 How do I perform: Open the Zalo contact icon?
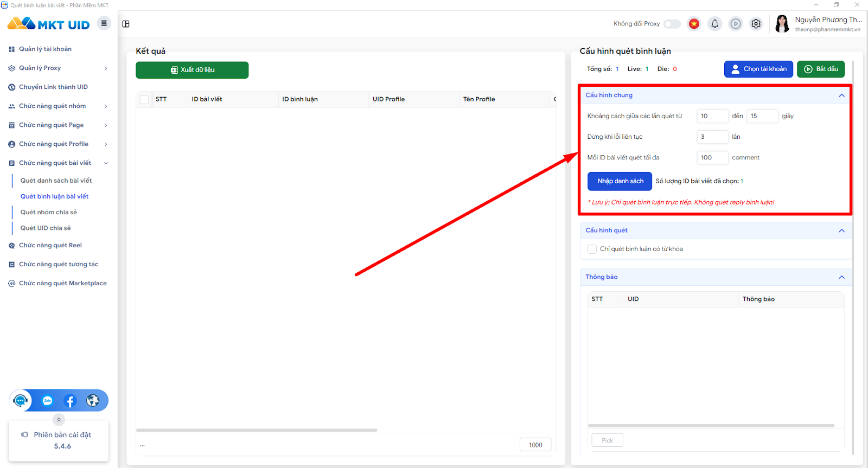coord(48,401)
